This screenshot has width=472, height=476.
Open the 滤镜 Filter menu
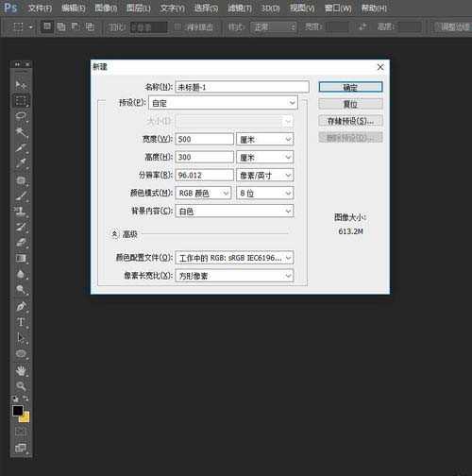(x=240, y=8)
